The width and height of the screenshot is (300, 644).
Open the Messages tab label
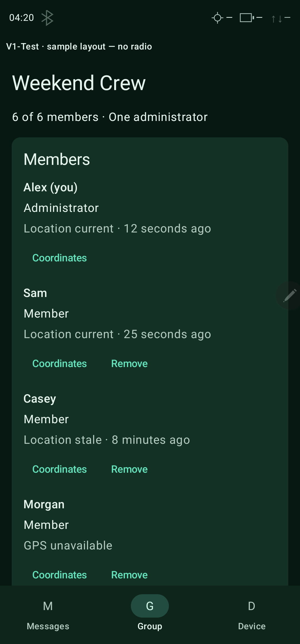[x=48, y=626]
